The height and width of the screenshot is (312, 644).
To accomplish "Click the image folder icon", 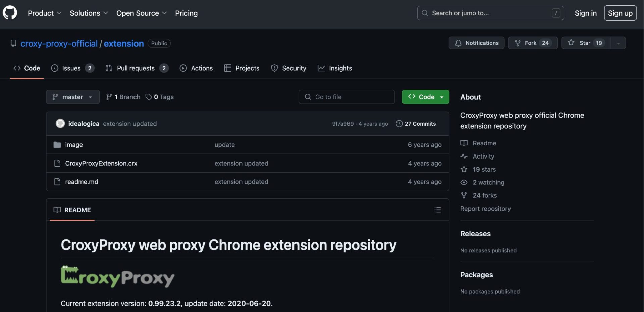I will [57, 145].
